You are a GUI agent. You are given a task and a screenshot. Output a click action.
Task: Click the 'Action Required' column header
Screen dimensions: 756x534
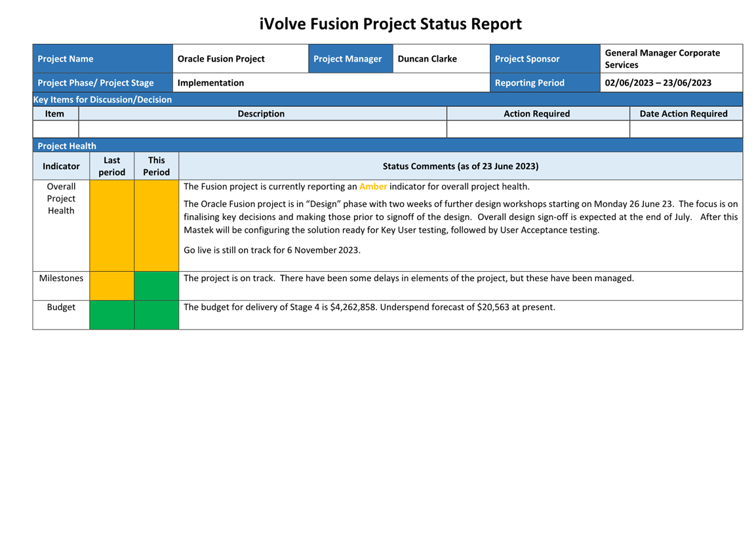[538, 114]
